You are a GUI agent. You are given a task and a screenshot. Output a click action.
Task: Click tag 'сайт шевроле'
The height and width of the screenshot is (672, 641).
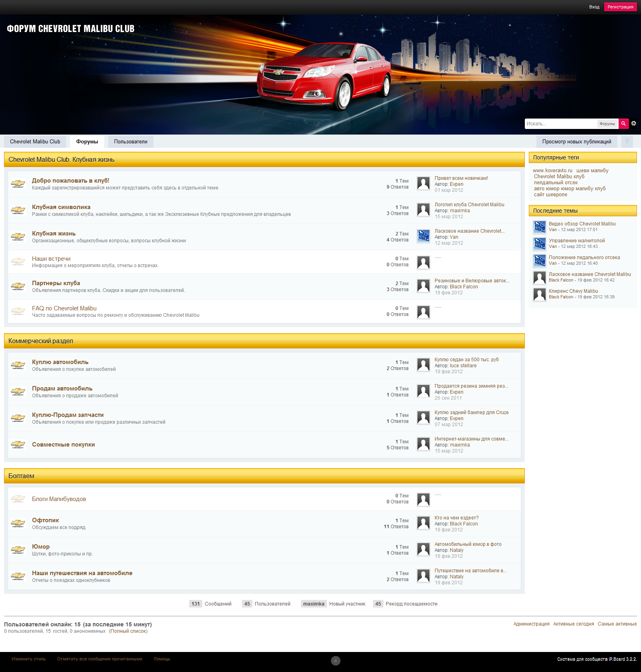(550, 195)
